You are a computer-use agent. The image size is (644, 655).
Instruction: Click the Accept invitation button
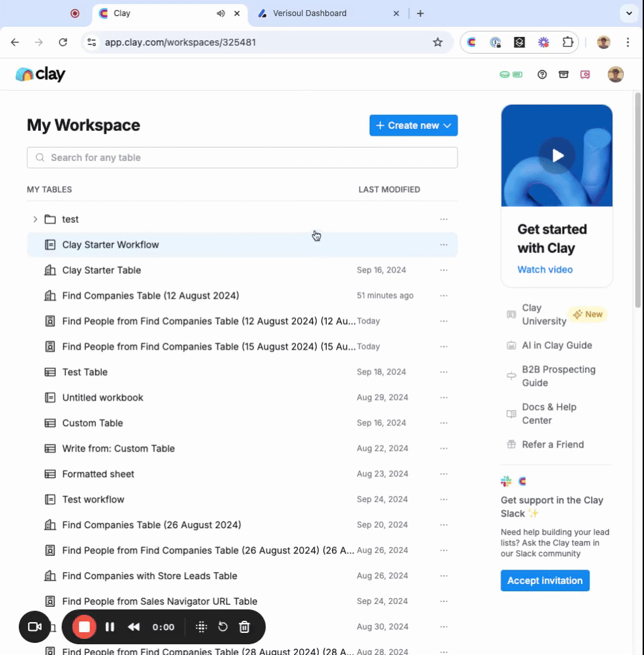545,581
